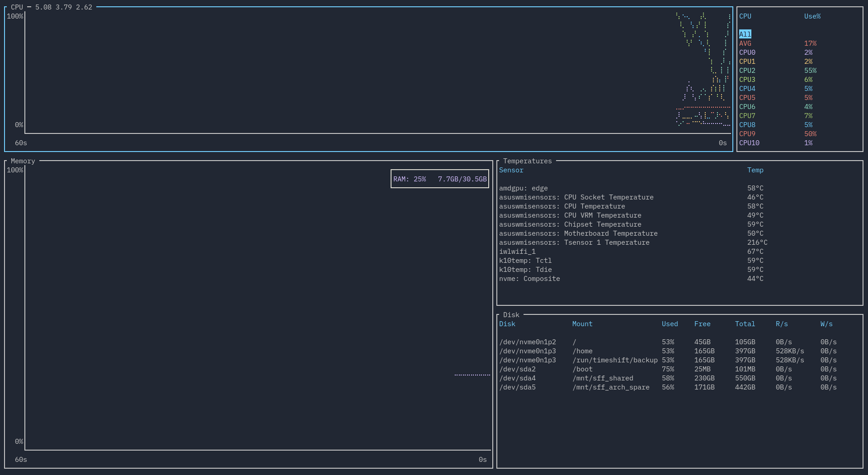868x475 pixels.
Task: Click the Use% column header to sort
Action: 812,16
